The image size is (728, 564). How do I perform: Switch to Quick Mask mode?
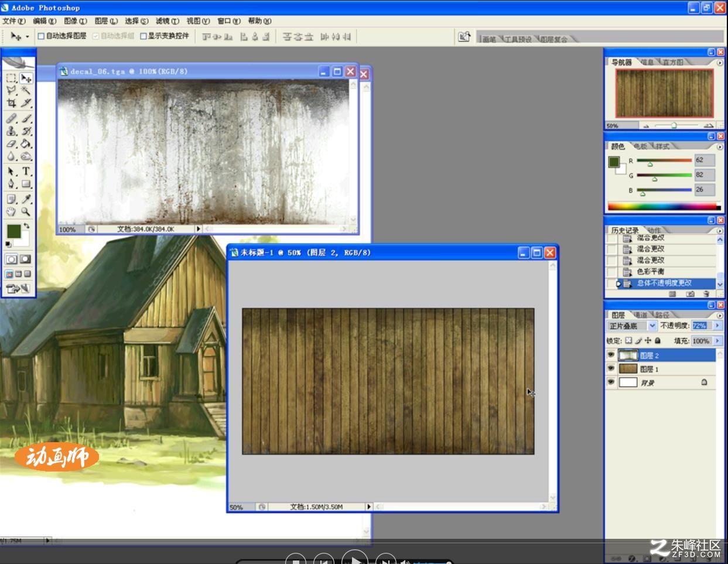click(26, 259)
